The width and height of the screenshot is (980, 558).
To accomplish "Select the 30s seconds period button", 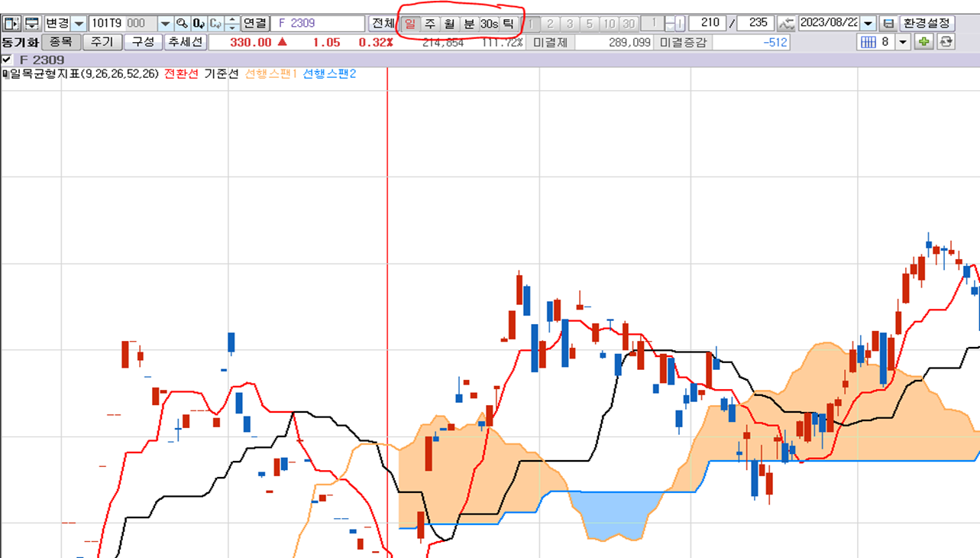I will click(489, 24).
